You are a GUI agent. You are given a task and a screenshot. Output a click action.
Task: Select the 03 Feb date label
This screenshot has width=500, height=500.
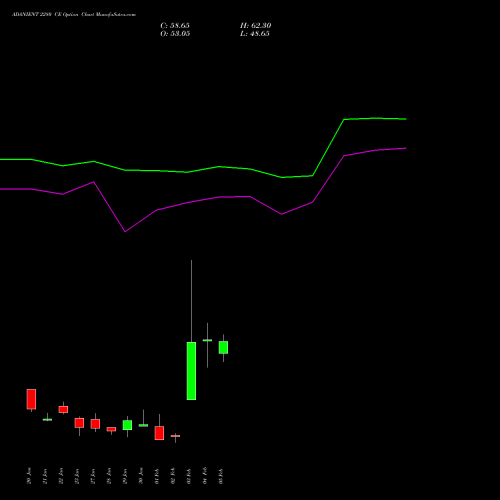(x=189, y=476)
